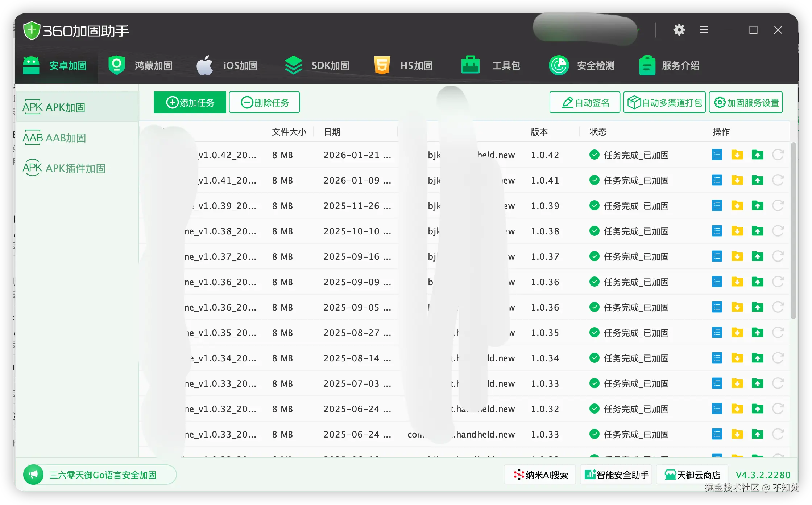
Task: Click the green megaphone announcement icon
Action: (x=33, y=475)
